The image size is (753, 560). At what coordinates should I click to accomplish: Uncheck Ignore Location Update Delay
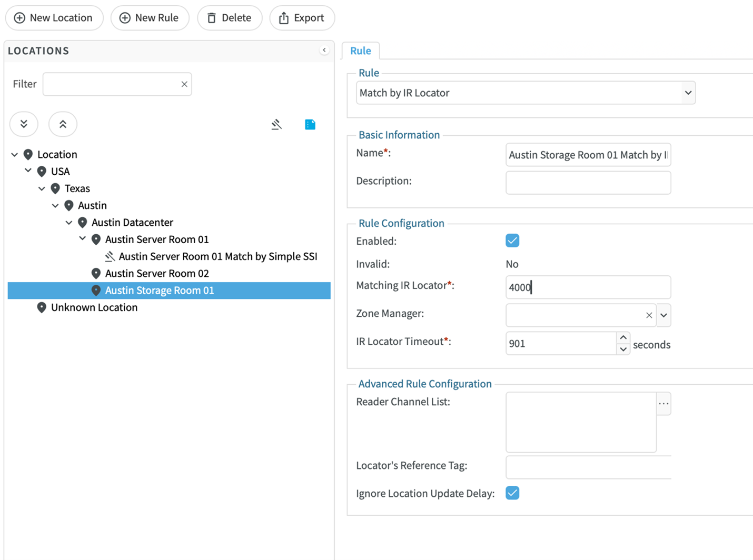[512, 493]
